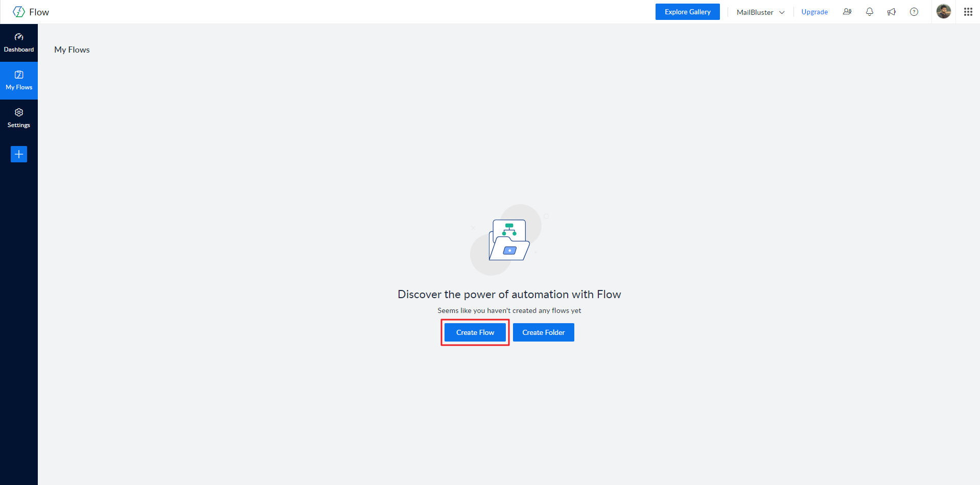Click the 'Discover the power of automation' headline
Viewport: 980px width, 485px height.
(x=509, y=295)
